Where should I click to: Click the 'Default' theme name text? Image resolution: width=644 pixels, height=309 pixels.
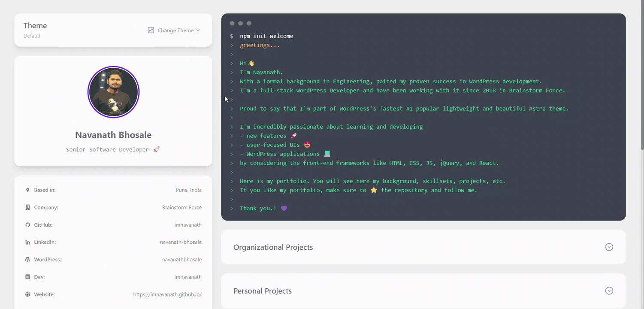click(32, 36)
